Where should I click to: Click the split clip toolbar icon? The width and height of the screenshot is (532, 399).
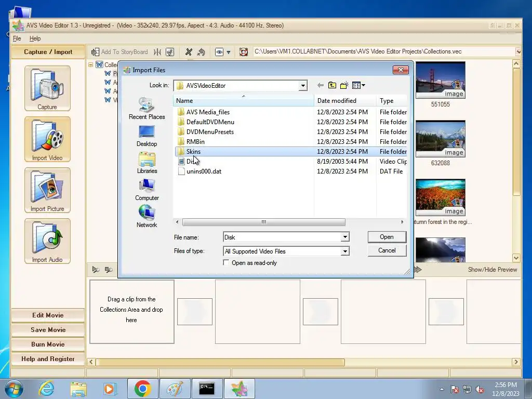coord(157,52)
